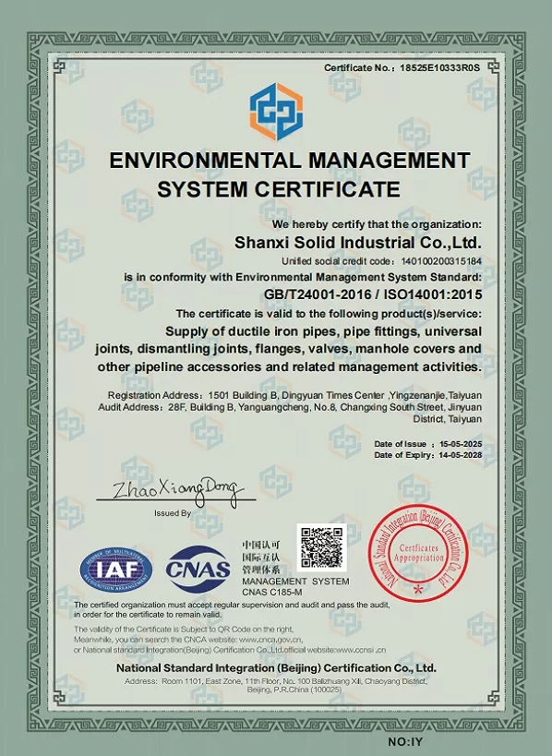Click 'Shanxi Solid Industrial Co.,Ltd.'
Image resolution: width=552 pixels, height=756 pixels.
click(x=358, y=242)
